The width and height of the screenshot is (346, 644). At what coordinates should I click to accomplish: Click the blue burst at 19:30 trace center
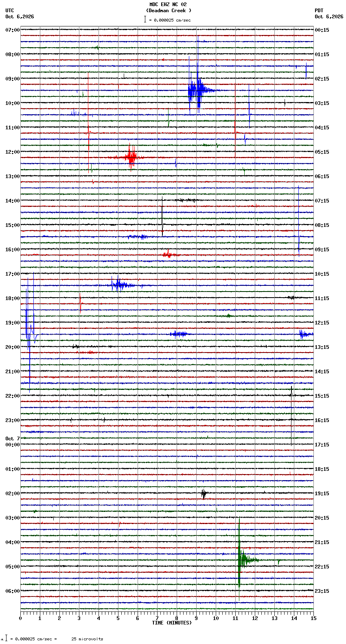click(180, 334)
